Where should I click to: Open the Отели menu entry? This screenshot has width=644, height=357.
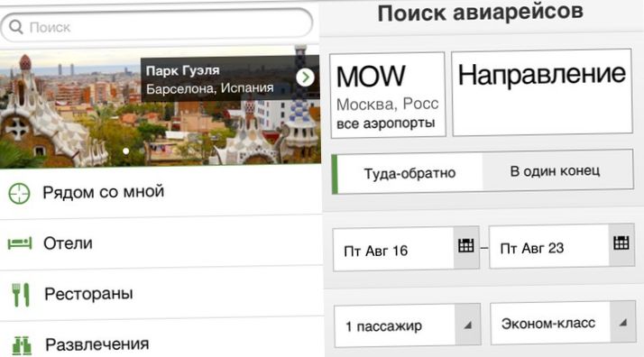click(161, 243)
